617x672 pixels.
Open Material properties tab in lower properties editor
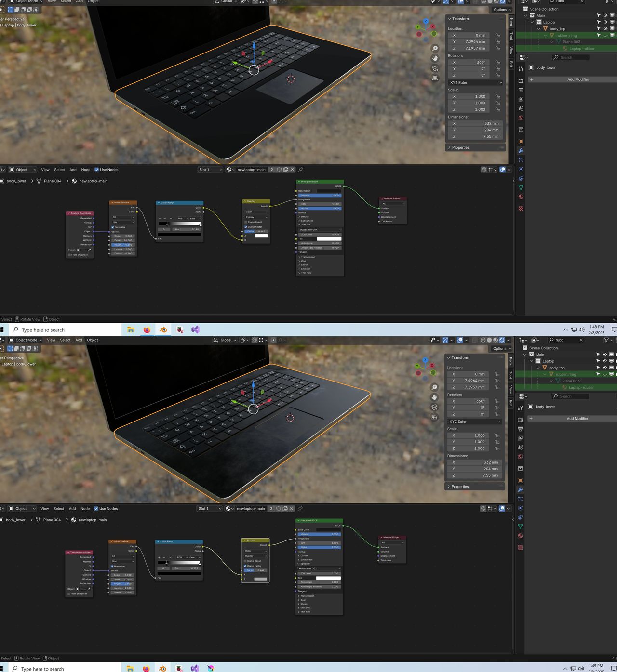[x=520, y=536]
